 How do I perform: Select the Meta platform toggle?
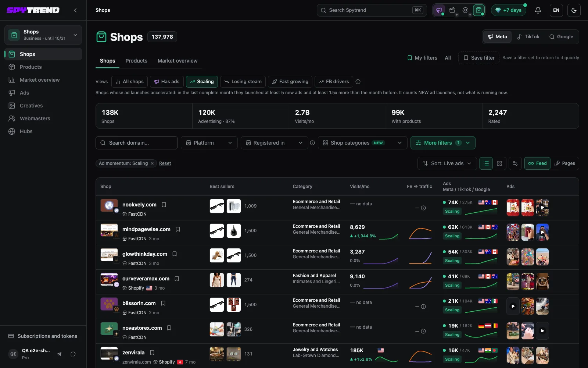click(498, 37)
